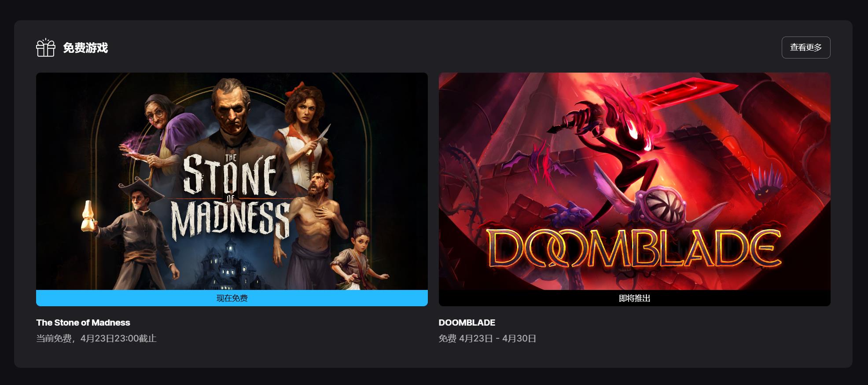Click the woman holding a knife
The image size is (868, 385).
pos(306,132)
